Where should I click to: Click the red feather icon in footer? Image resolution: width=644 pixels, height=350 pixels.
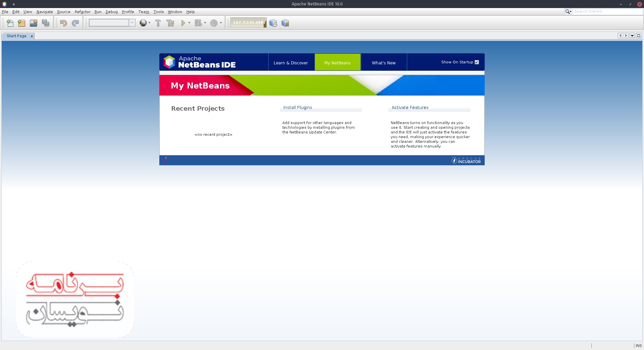pos(165,160)
